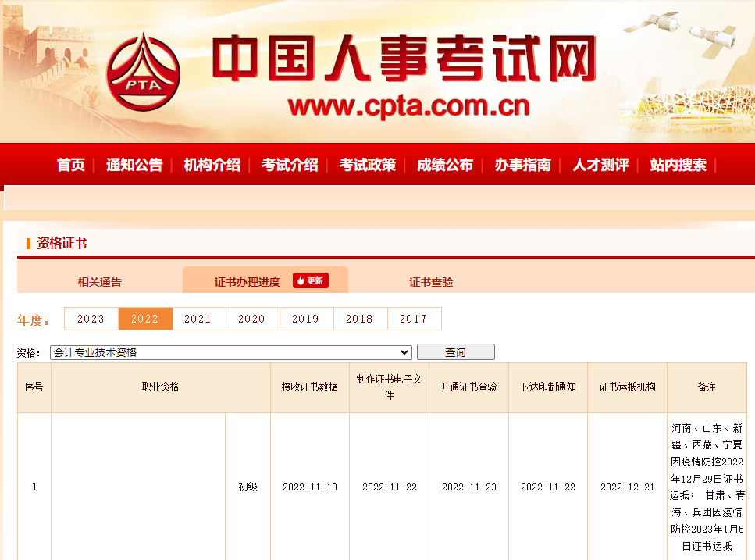Open 机构介绍 navigation item

click(x=212, y=165)
